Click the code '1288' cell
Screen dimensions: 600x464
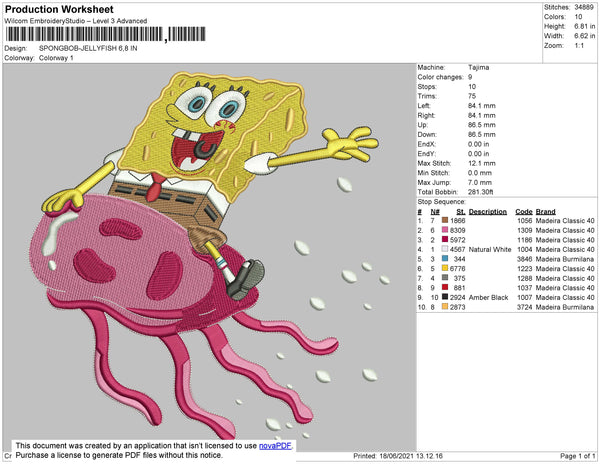525,278
